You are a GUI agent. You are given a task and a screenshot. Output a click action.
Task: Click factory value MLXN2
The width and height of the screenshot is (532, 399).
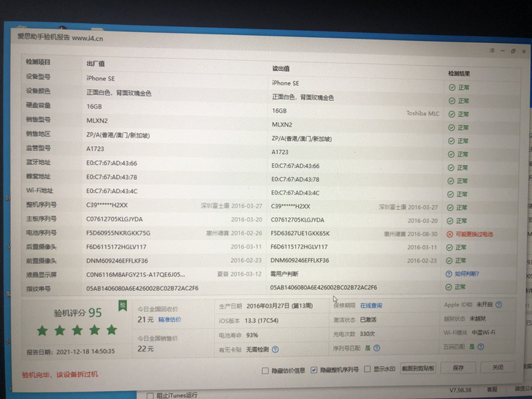(97, 121)
